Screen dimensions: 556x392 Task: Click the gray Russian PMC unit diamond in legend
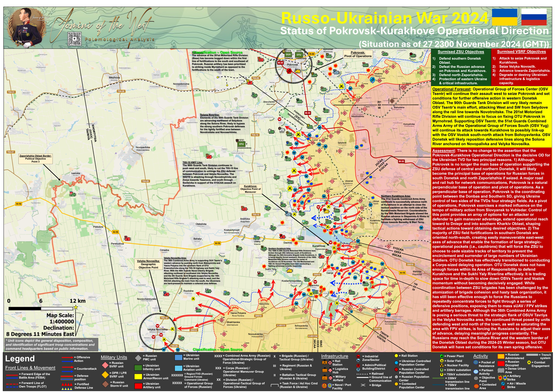[x=138, y=358]
